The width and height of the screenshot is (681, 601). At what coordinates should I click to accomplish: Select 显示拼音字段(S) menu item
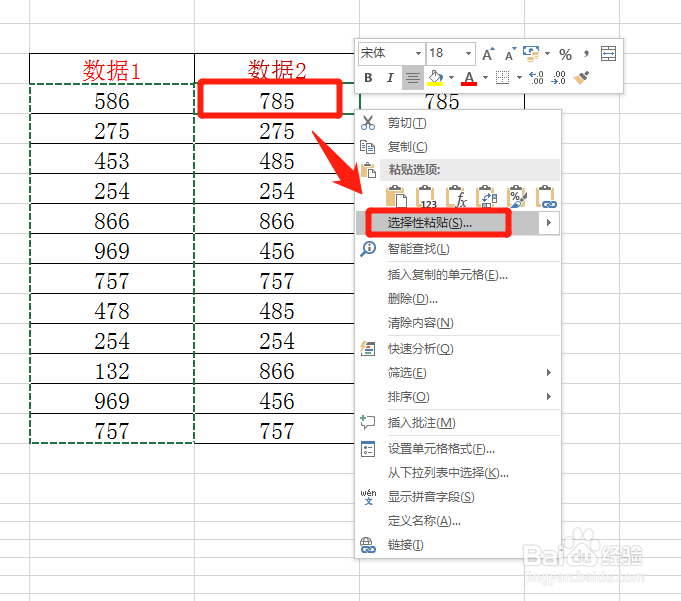click(458, 496)
